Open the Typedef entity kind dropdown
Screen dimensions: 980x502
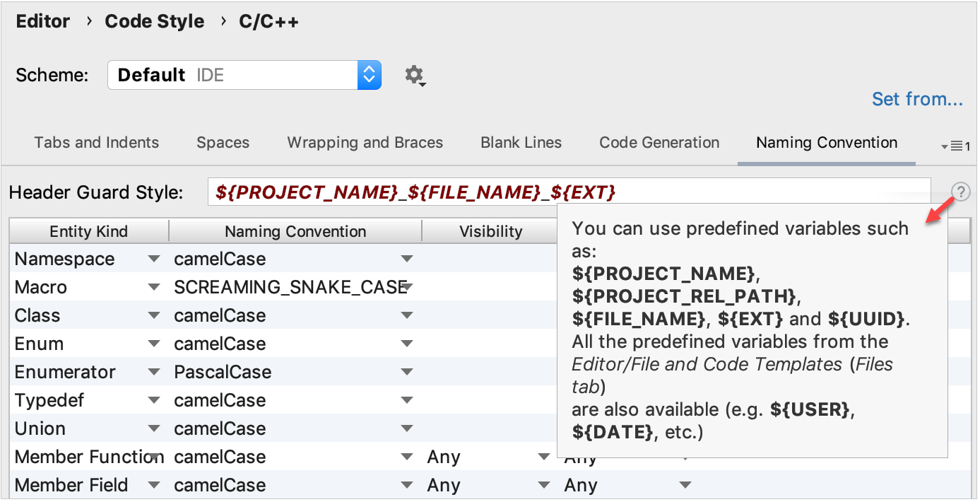pyautogui.click(x=154, y=400)
